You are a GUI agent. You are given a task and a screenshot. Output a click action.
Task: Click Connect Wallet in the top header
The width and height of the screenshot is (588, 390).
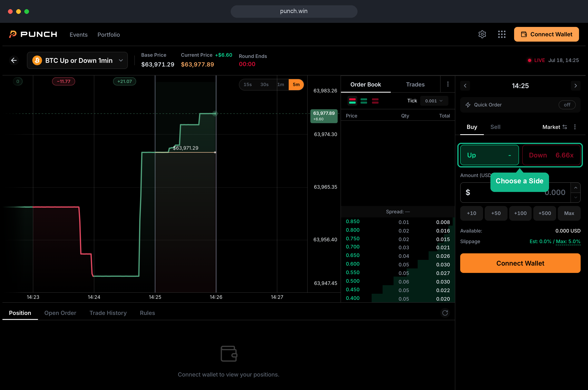pos(546,34)
